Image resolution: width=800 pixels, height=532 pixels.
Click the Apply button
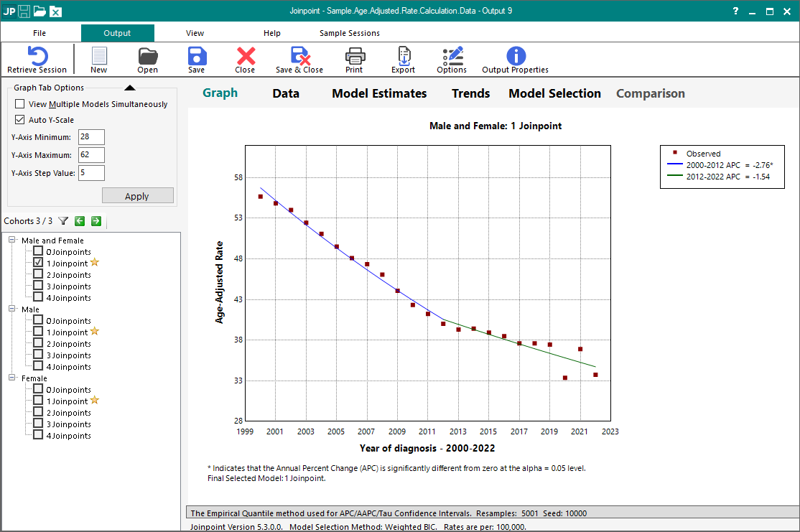[137, 196]
